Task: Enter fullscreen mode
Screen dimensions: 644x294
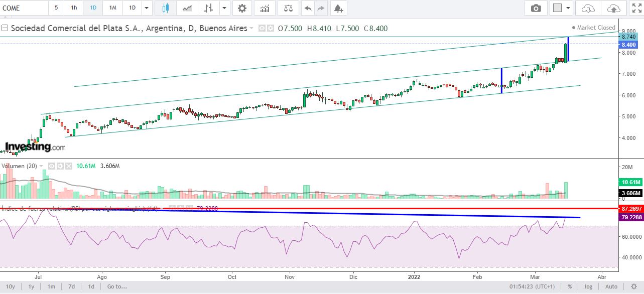Action: coord(636,8)
